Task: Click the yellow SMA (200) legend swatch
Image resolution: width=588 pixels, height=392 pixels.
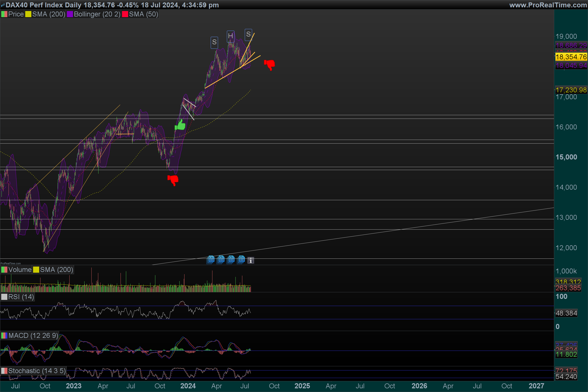Action: point(28,14)
